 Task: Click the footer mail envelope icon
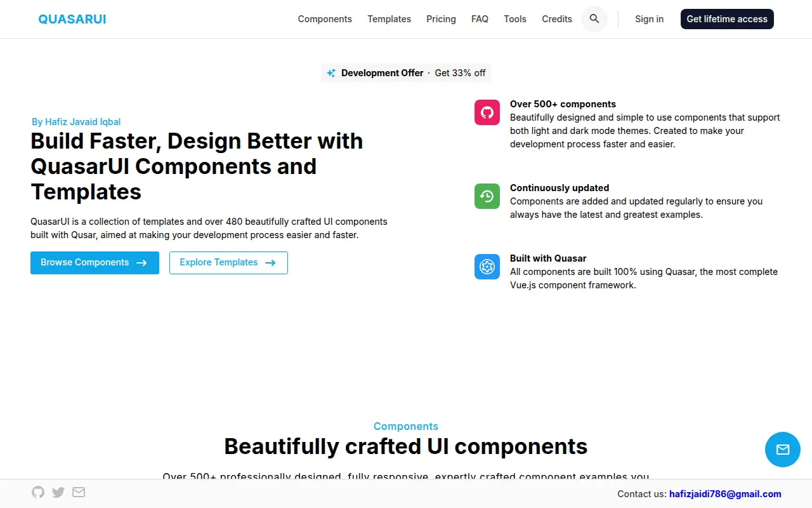[79, 492]
